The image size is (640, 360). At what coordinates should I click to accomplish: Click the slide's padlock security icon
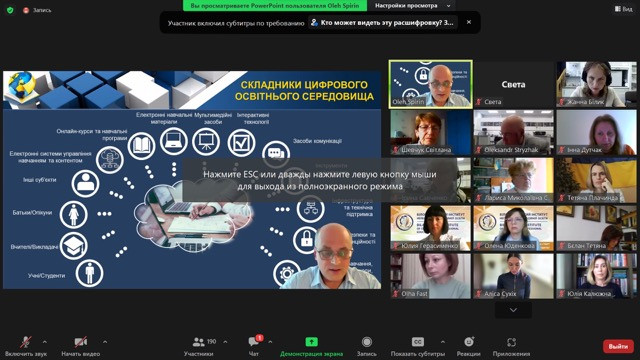tap(306, 240)
